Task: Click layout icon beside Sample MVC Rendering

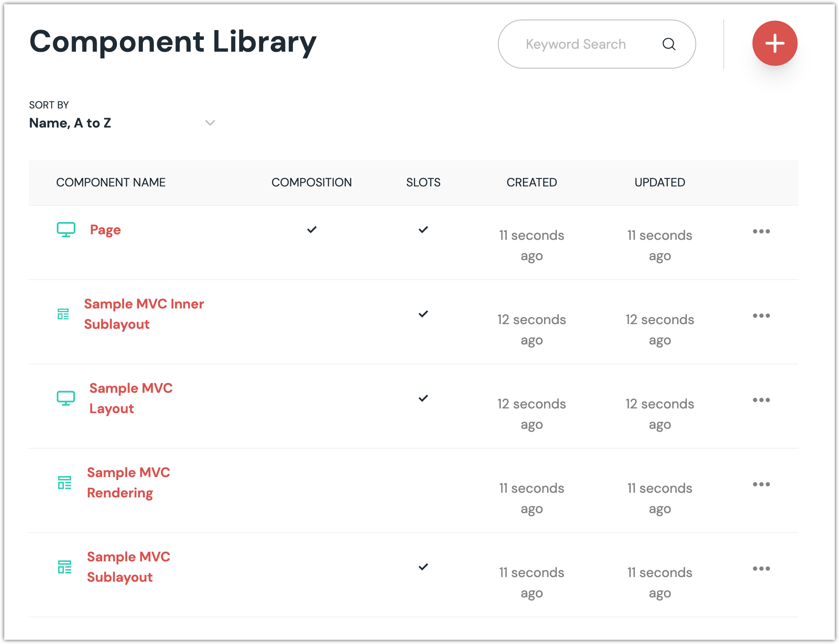Action: (x=64, y=483)
